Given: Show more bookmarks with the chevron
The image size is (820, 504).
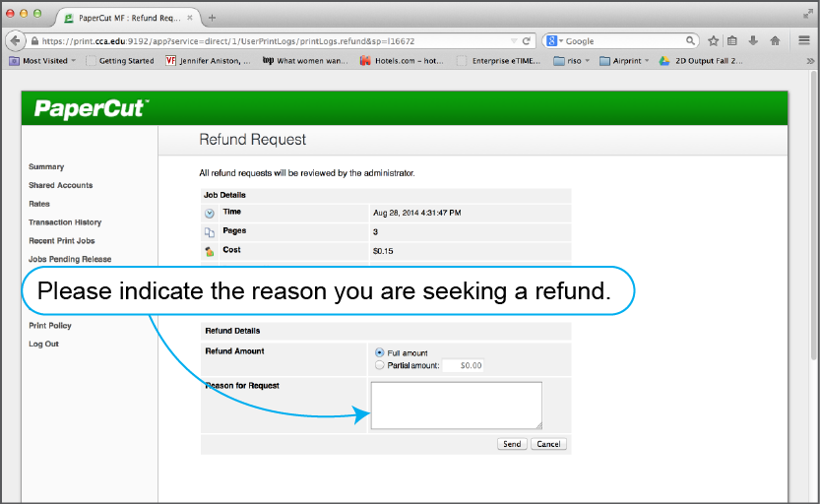Looking at the screenshot, I should coord(810,61).
